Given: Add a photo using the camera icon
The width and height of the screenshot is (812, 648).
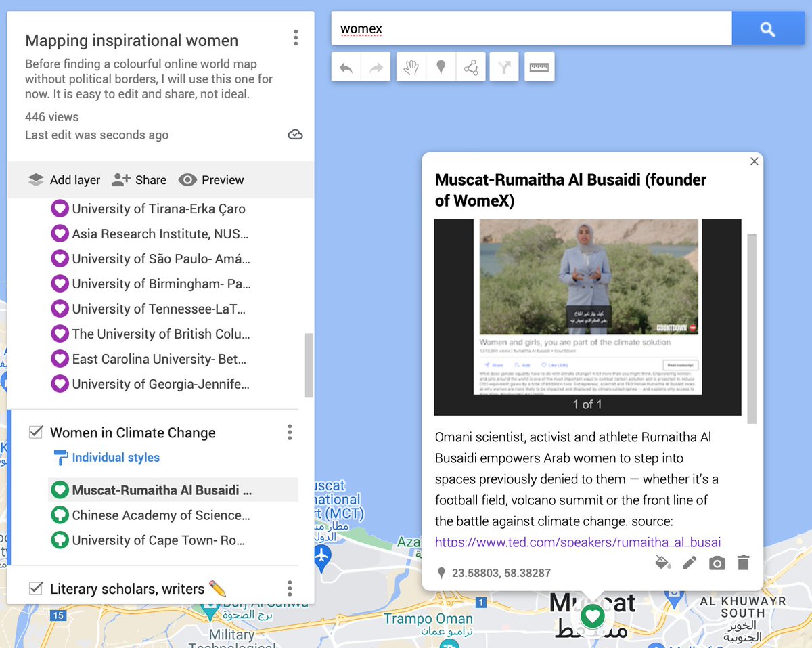Looking at the screenshot, I should pyautogui.click(x=717, y=563).
